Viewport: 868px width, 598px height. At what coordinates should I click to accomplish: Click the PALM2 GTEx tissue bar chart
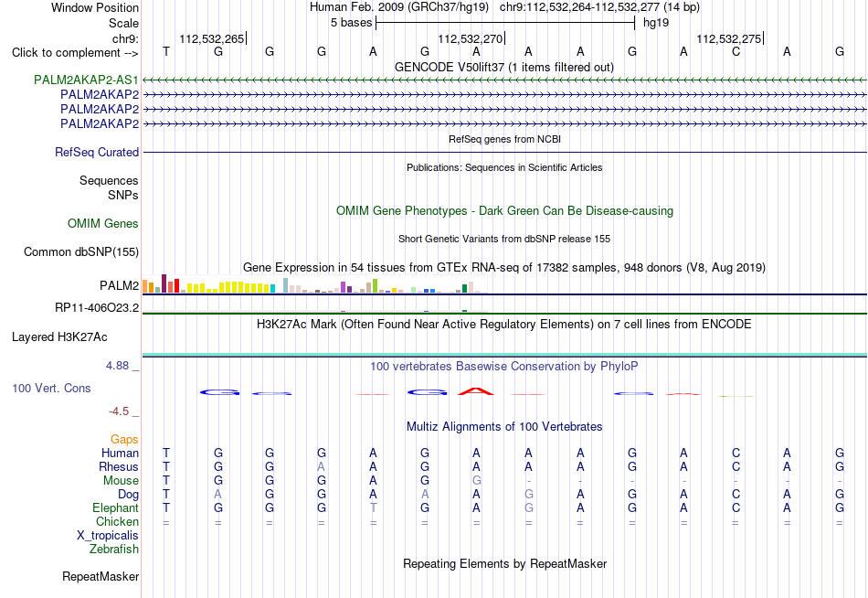tap(314, 284)
